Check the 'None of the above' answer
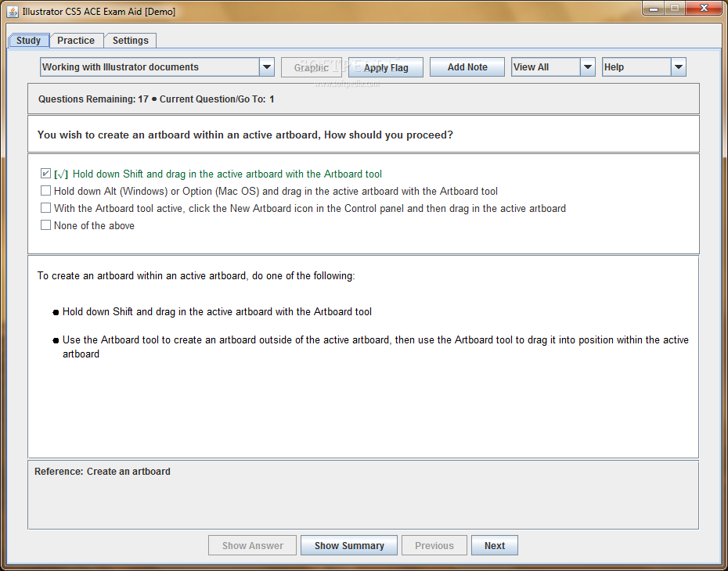728x571 pixels. pos(45,225)
